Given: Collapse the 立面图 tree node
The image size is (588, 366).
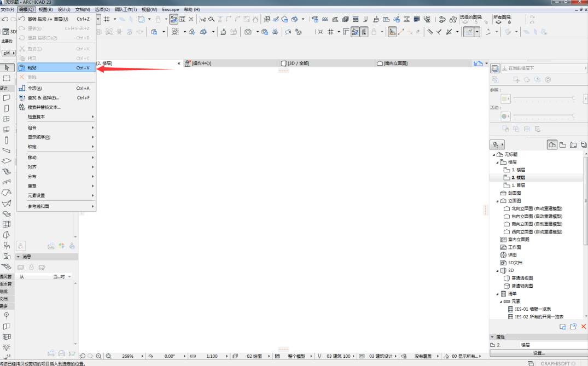Looking at the screenshot, I should [498, 201].
